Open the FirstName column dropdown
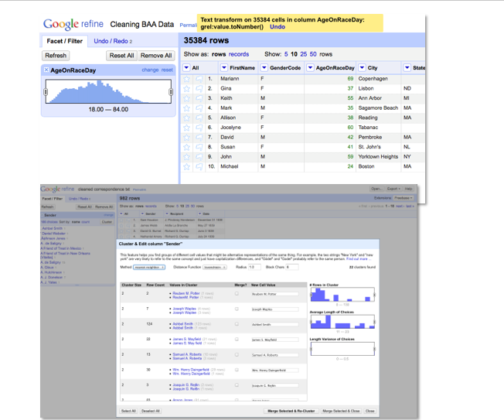The height and width of the screenshot is (420, 504). point(224,67)
